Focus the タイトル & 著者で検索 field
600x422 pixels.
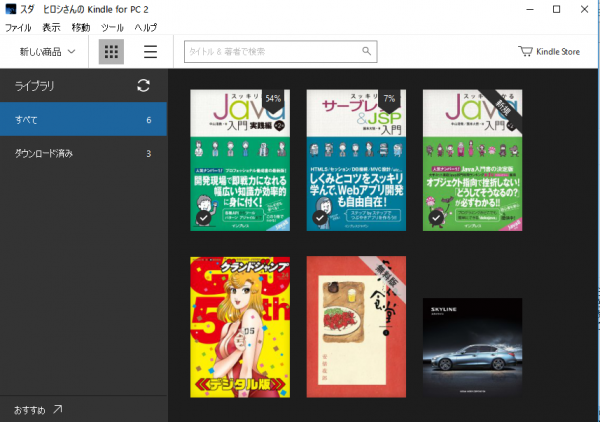click(x=280, y=51)
